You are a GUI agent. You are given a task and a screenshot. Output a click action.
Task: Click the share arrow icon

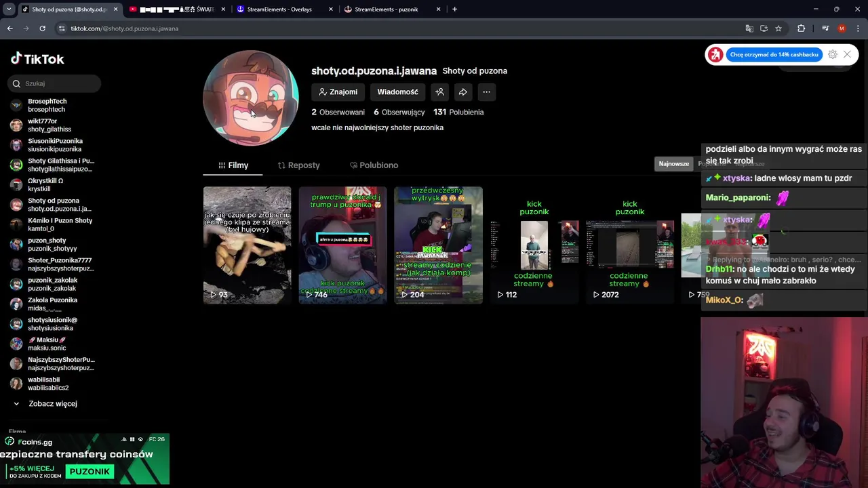(462, 92)
